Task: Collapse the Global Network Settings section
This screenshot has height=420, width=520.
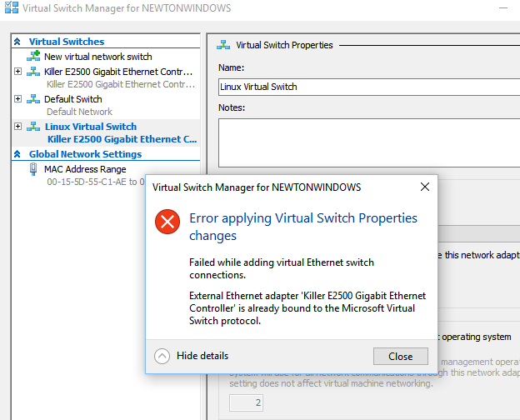Action: (18, 154)
